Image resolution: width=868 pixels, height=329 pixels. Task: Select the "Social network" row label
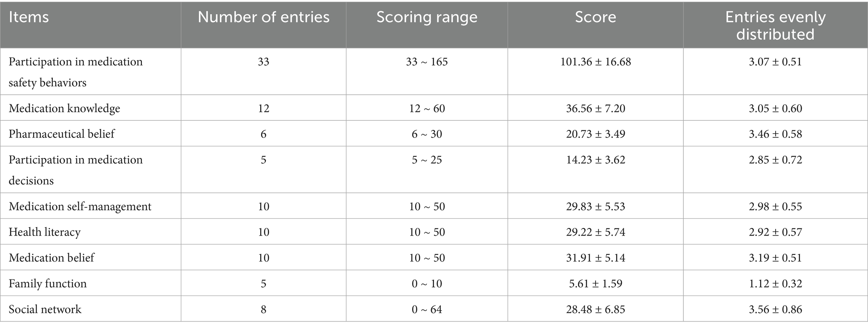coord(45,309)
